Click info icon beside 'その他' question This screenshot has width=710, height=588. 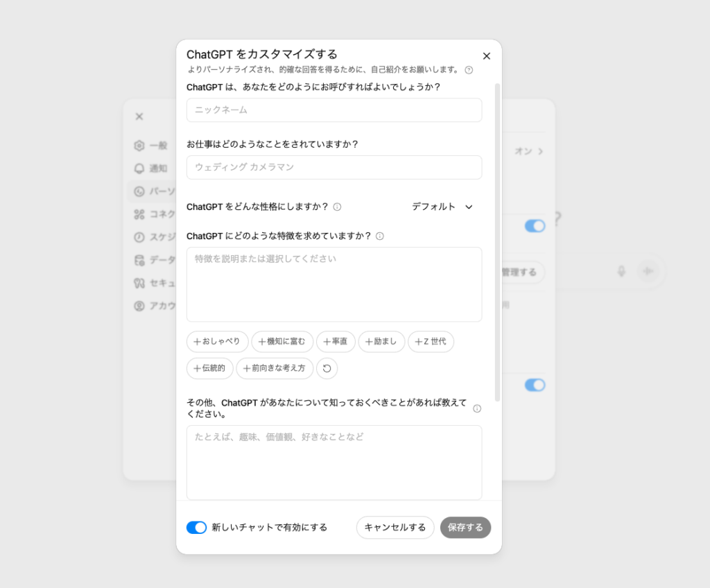[x=477, y=408]
